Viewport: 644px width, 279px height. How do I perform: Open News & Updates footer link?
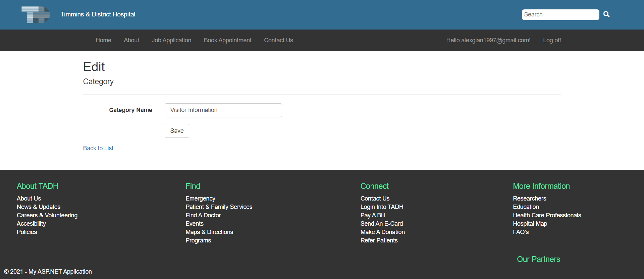[39, 207]
